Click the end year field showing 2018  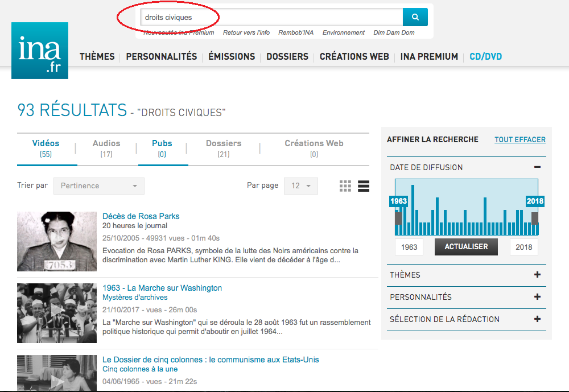(x=523, y=247)
